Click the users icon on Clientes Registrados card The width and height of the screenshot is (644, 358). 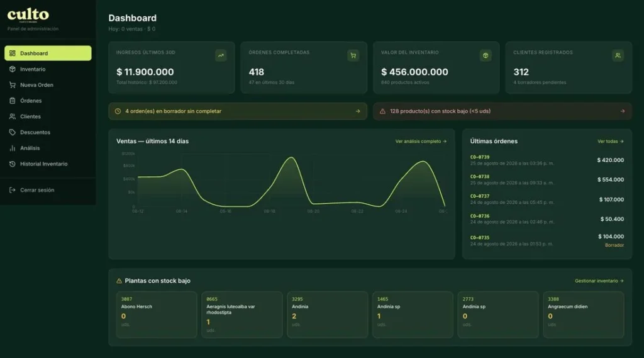coord(618,55)
